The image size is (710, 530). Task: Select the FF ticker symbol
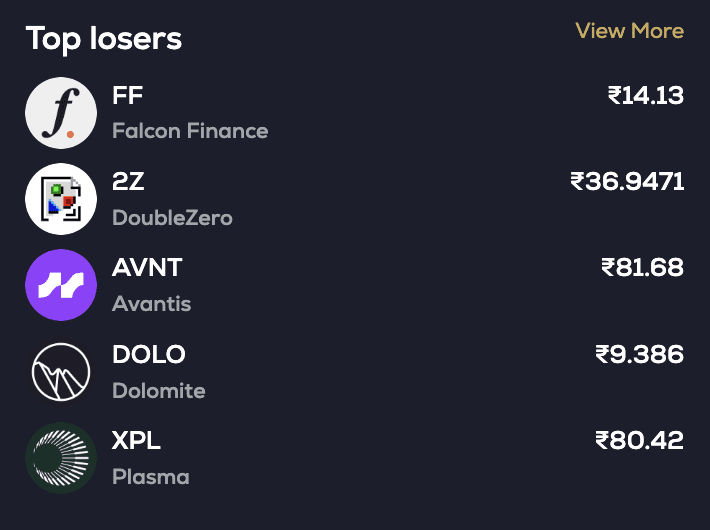coord(128,96)
